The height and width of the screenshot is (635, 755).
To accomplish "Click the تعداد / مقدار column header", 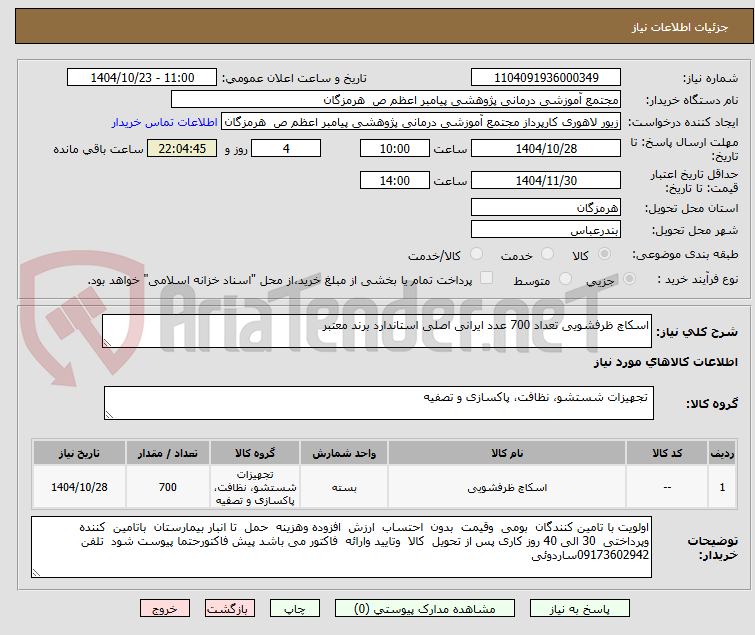I will pyautogui.click(x=168, y=453).
